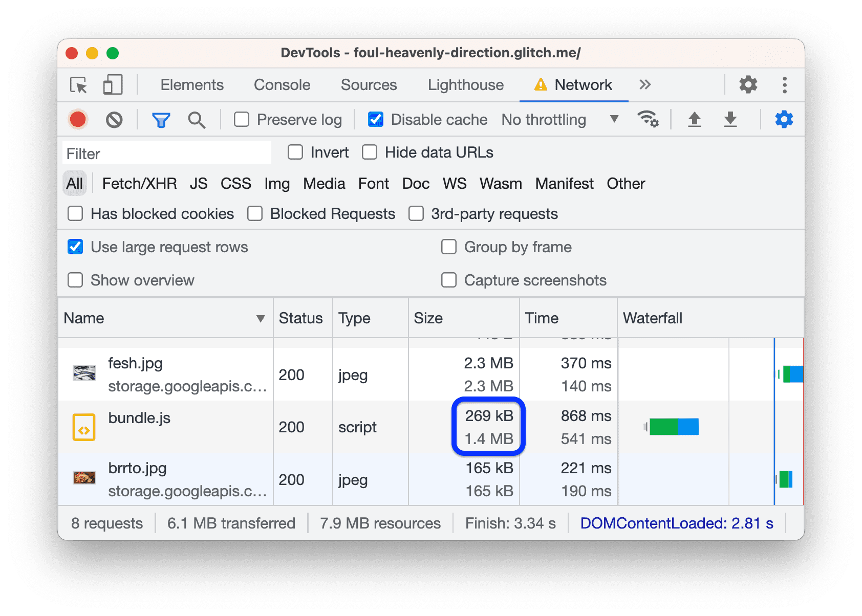
Task: Open the No throttling dropdown
Action: coord(560,120)
